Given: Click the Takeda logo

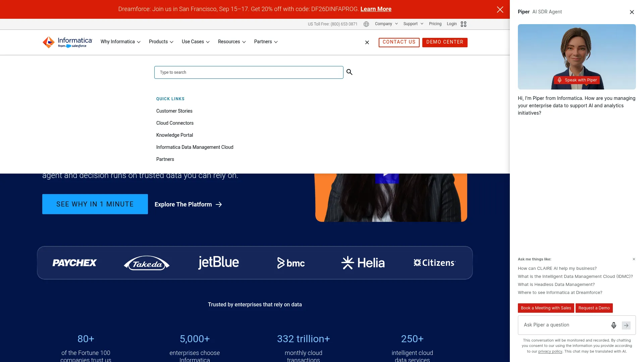Looking at the screenshot, I should coord(147,263).
